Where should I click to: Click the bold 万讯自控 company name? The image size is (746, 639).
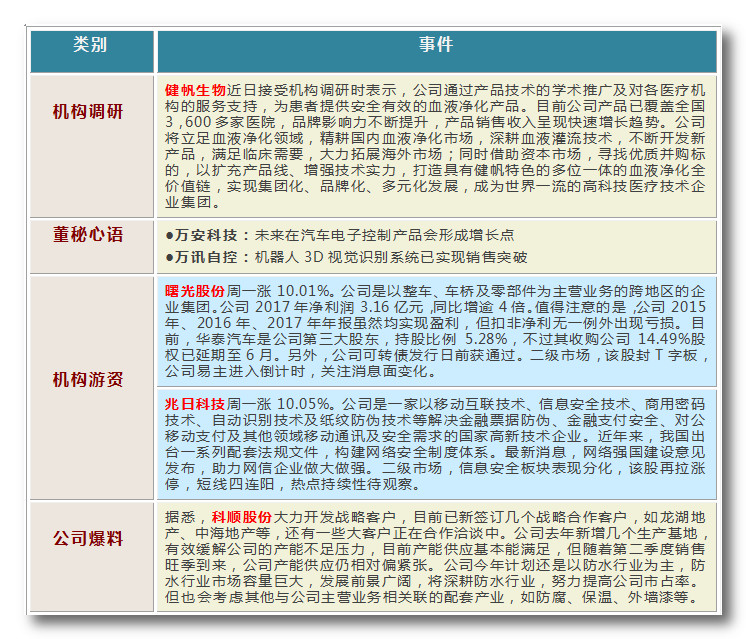pyautogui.click(x=207, y=257)
